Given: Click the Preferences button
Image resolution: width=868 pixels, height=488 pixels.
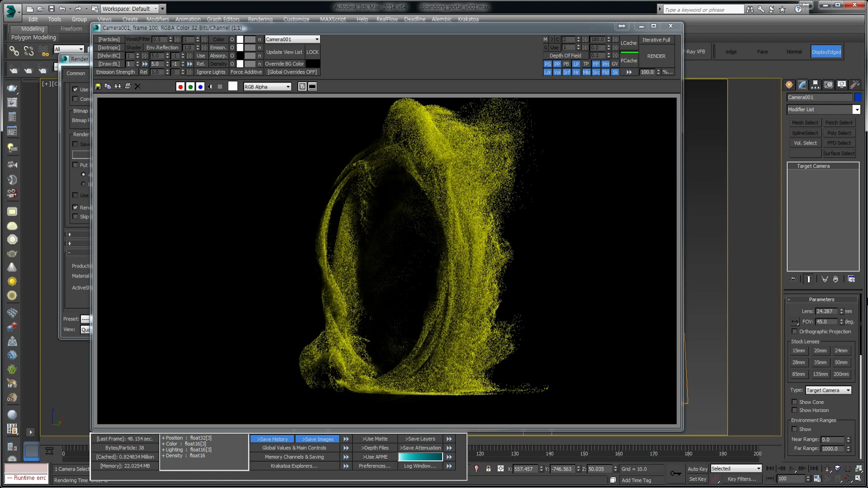Looking at the screenshot, I should click(375, 466).
